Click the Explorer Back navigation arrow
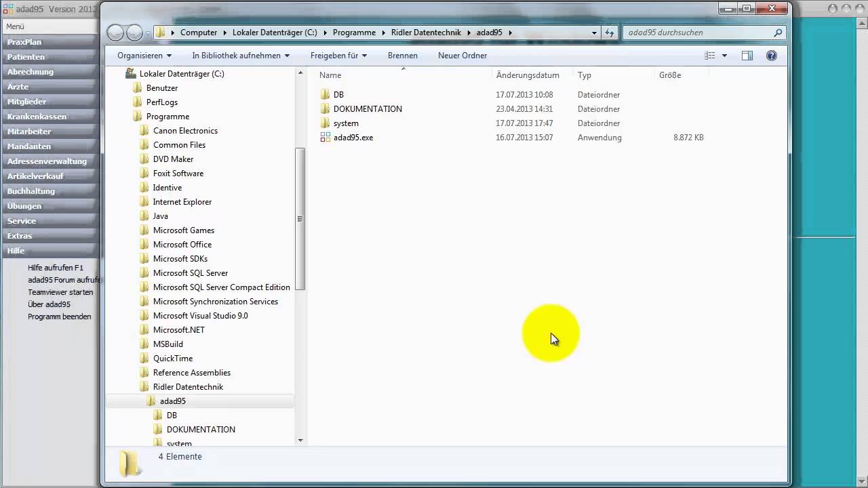Viewport: 868px width, 488px height. [x=116, y=33]
